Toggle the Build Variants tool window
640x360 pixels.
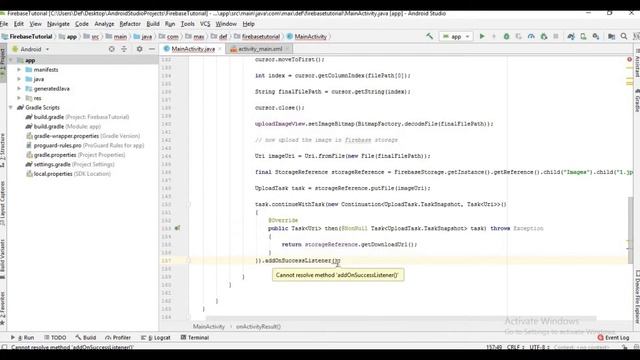[3, 259]
